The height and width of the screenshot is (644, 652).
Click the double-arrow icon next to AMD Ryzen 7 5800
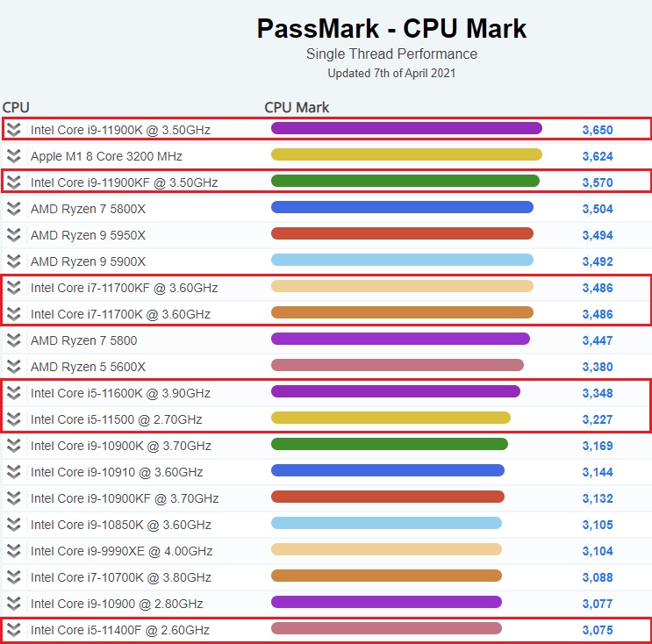14,340
